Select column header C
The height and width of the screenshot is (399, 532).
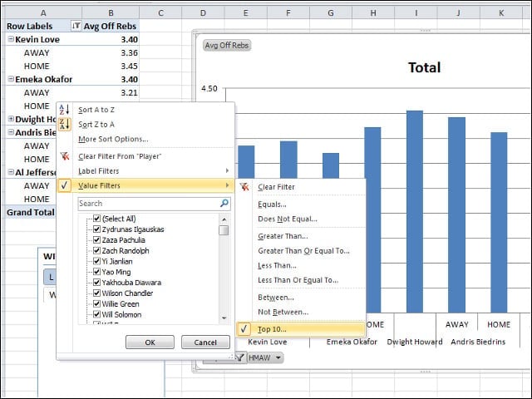(160, 13)
